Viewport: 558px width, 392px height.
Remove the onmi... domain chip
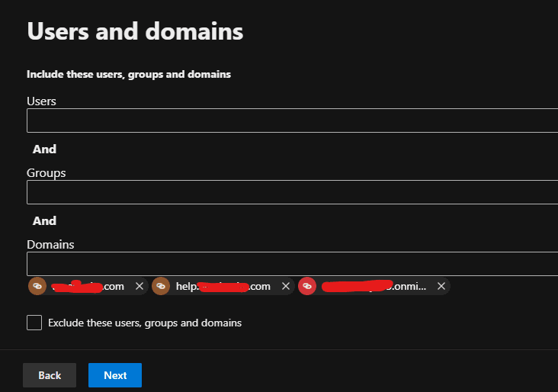point(441,286)
